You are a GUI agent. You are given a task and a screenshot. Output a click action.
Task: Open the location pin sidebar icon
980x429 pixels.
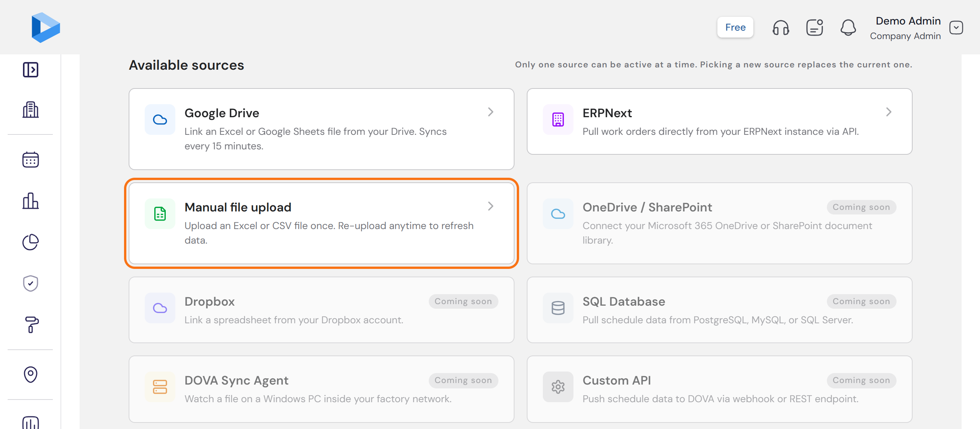click(x=31, y=375)
